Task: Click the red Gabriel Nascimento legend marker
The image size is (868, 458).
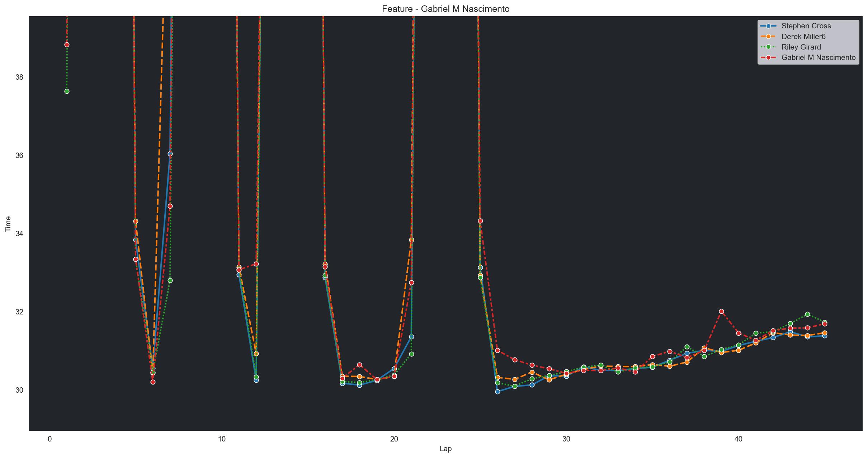Action: [768, 57]
